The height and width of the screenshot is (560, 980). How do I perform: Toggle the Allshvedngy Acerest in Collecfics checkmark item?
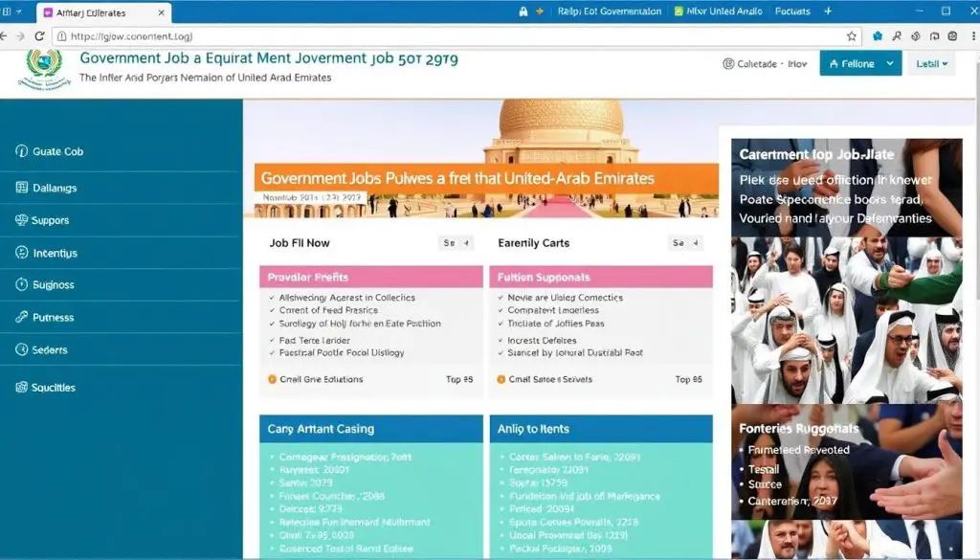(274, 298)
